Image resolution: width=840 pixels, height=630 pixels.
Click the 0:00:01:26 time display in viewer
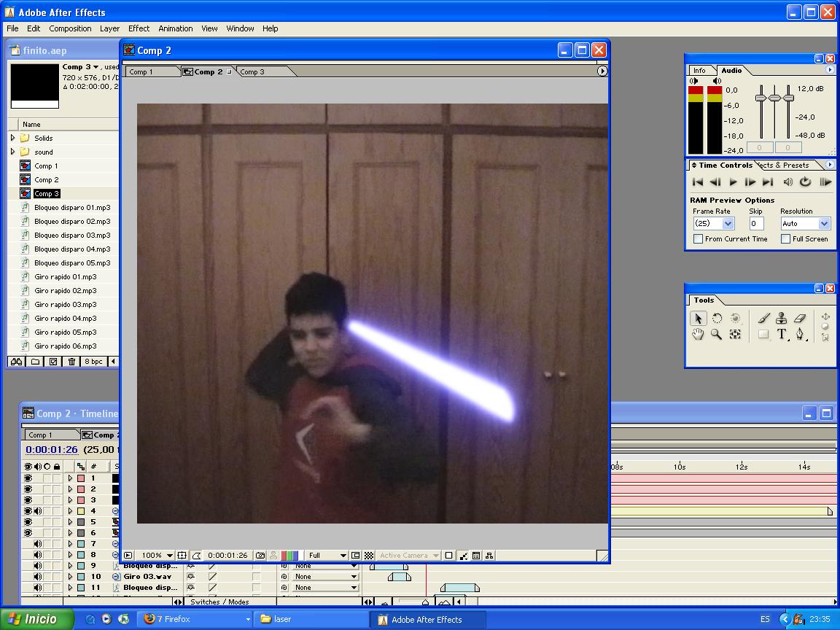tap(227, 556)
